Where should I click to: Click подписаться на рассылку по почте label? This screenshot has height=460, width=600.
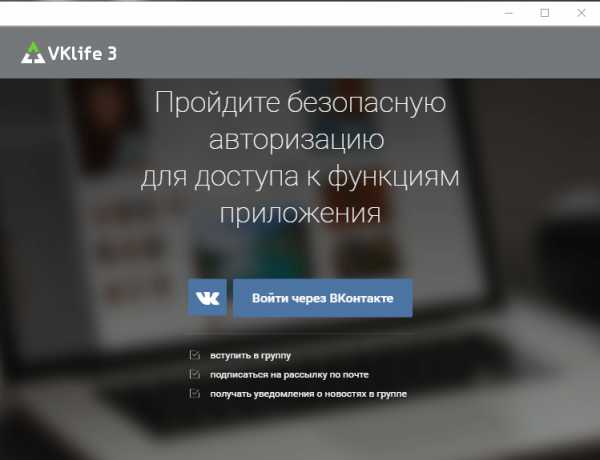pyautogui.click(x=289, y=375)
